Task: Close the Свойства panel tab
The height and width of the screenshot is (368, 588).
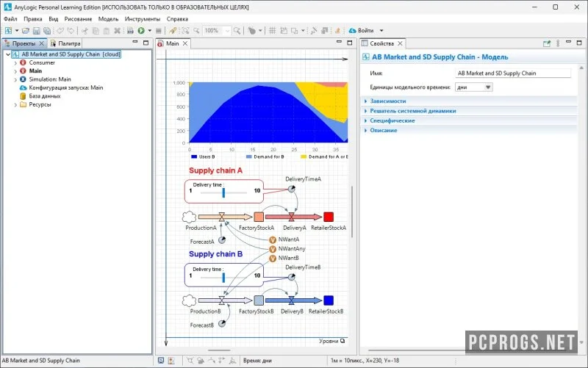Action: click(x=400, y=43)
